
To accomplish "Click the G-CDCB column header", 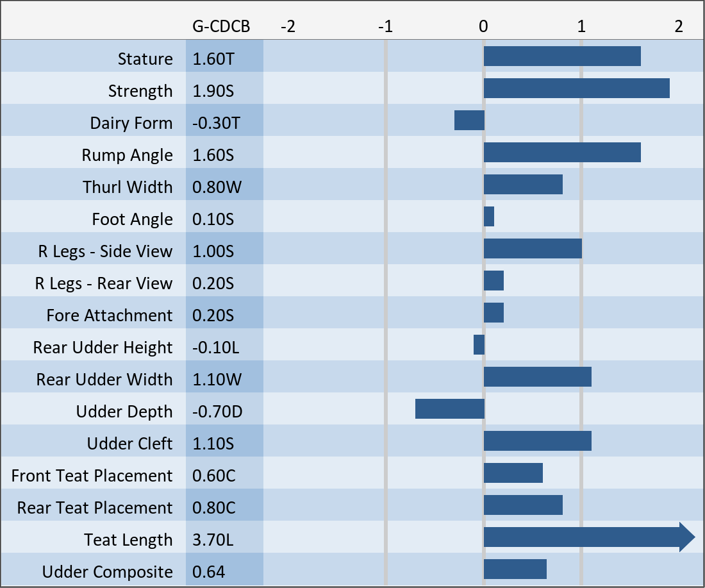I will click(x=221, y=26).
